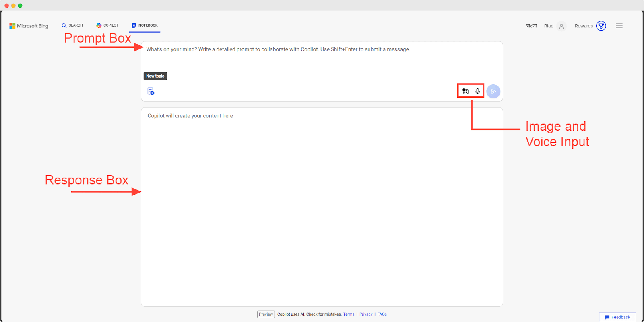
Task: Open Rewards via the trophy icon
Action: point(601,26)
